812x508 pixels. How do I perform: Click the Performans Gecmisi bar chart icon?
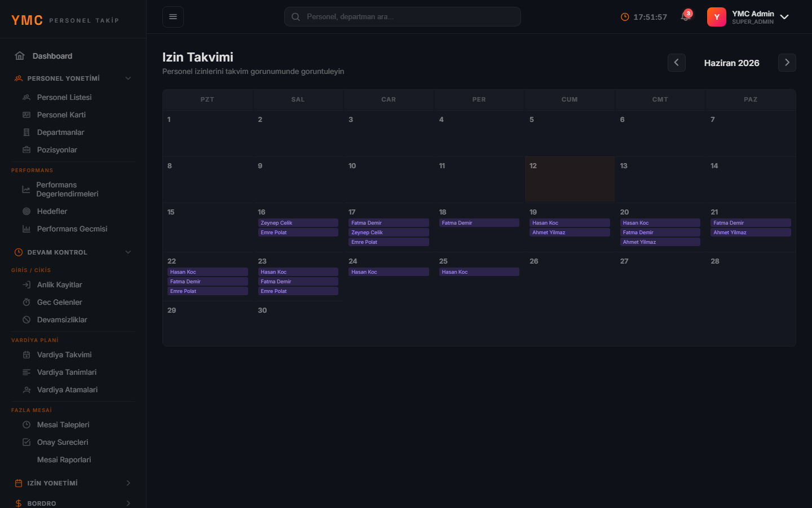tap(27, 229)
